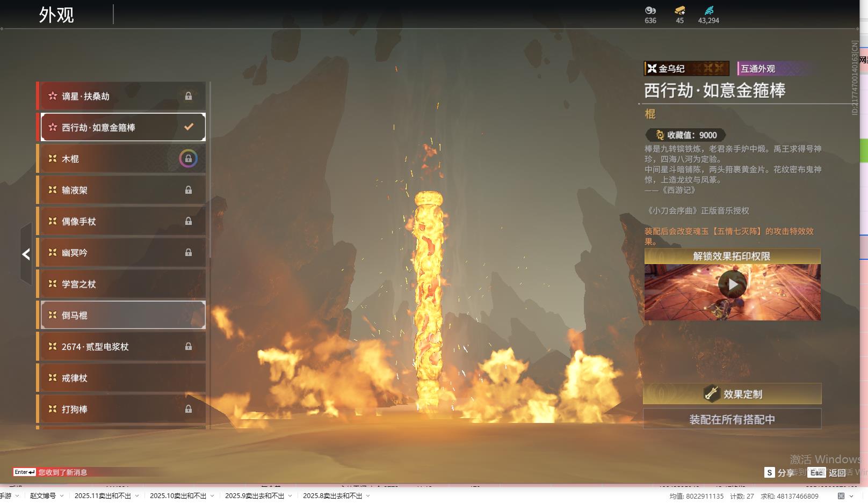Click the blue feather currency icon showing 43,294

[708, 10]
